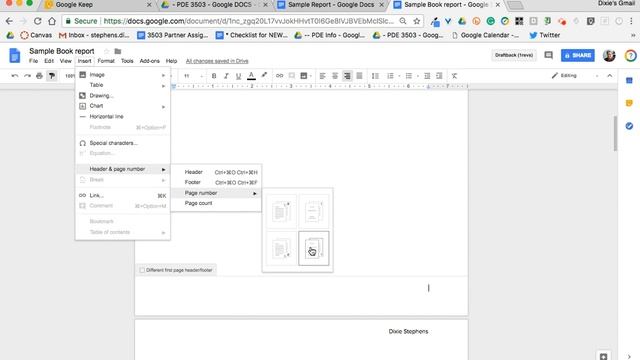
Task: Hide the menus with the collapse chevron
Action: point(610,76)
